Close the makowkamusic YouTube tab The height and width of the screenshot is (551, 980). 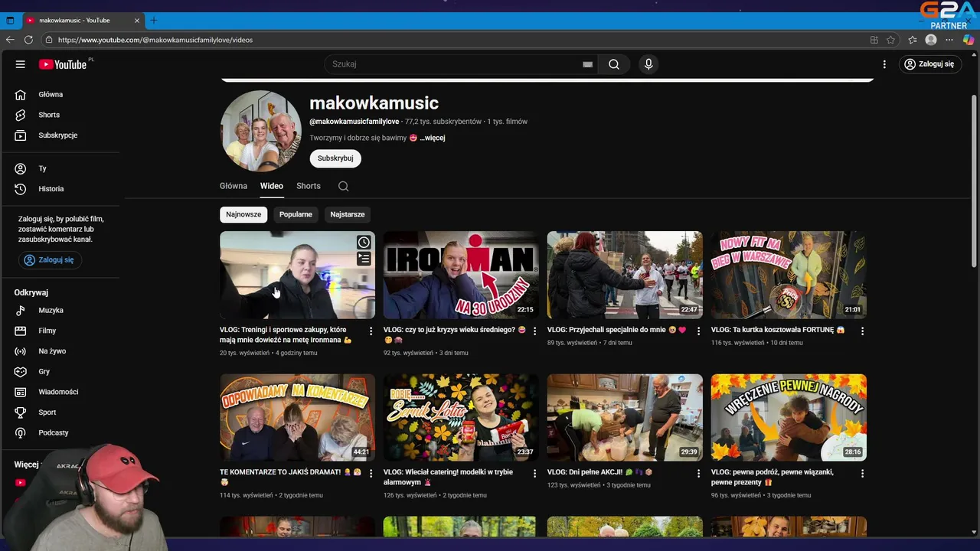[x=137, y=20]
